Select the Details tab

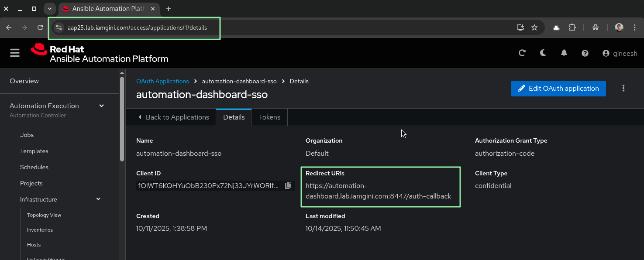pos(234,117)
